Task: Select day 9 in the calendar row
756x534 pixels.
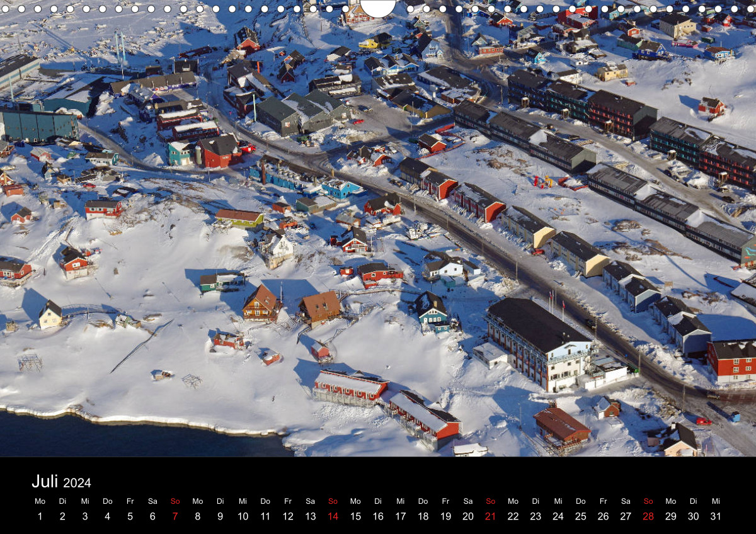Action: (220, 516)
